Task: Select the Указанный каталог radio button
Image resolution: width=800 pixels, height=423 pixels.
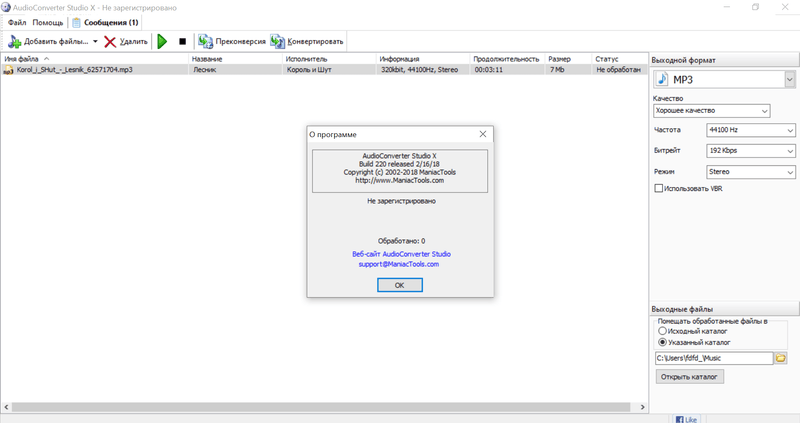Action: 662,342
